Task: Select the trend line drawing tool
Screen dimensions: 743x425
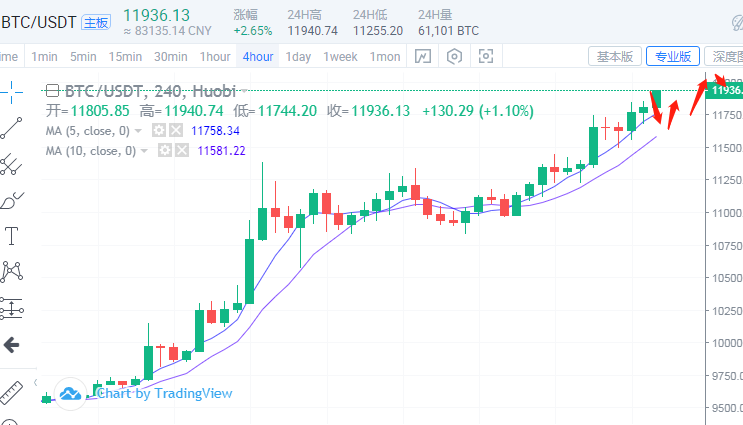Action: (x=11, y=127)
